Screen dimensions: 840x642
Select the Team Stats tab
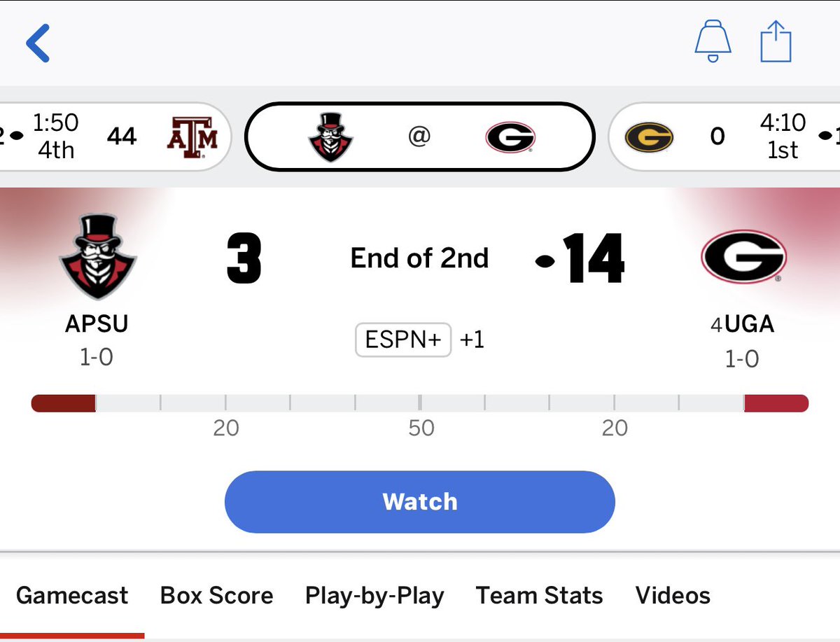(540, 596)
